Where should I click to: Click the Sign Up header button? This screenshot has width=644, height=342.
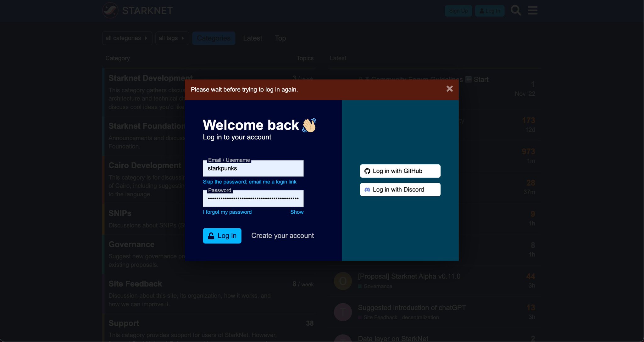pos(458,11)
